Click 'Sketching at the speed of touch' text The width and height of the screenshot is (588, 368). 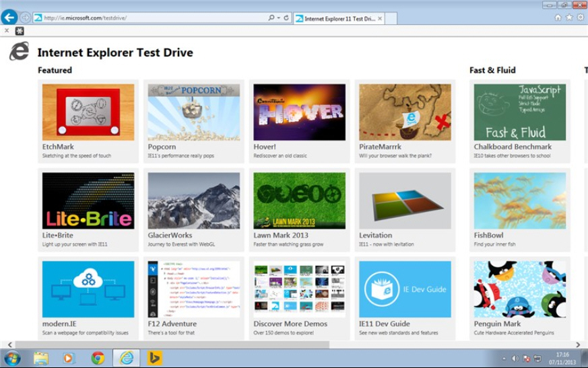[77, 155]
